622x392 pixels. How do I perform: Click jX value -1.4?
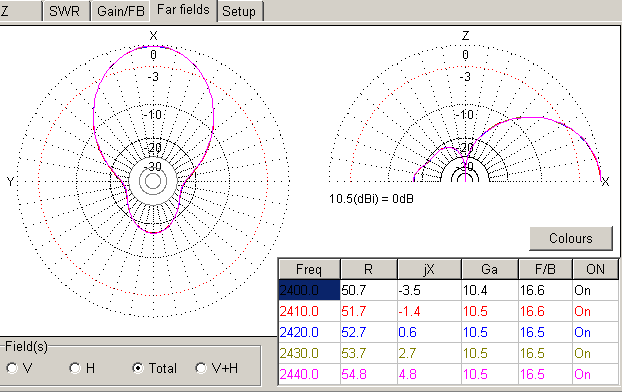tap(429, 311)
